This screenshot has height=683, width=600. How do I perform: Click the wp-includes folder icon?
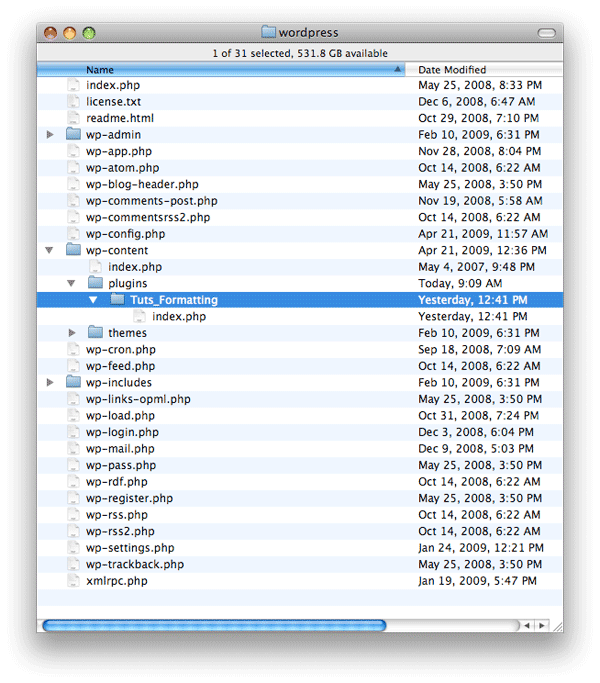pyautogui.click(x=74, y=382)
